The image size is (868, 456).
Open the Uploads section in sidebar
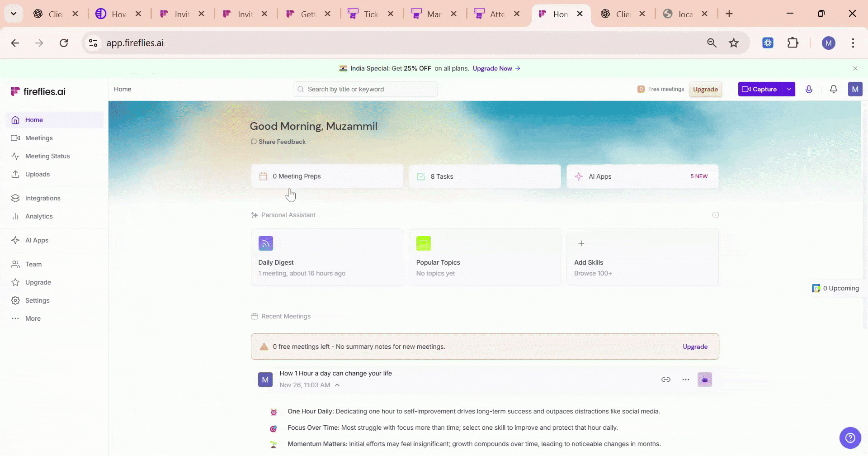click(37, 174)
